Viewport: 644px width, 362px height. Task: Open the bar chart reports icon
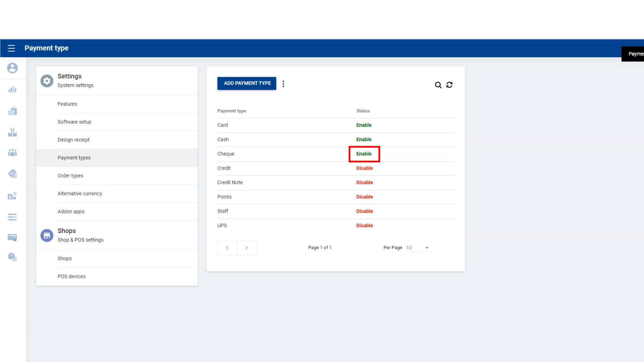12,89
